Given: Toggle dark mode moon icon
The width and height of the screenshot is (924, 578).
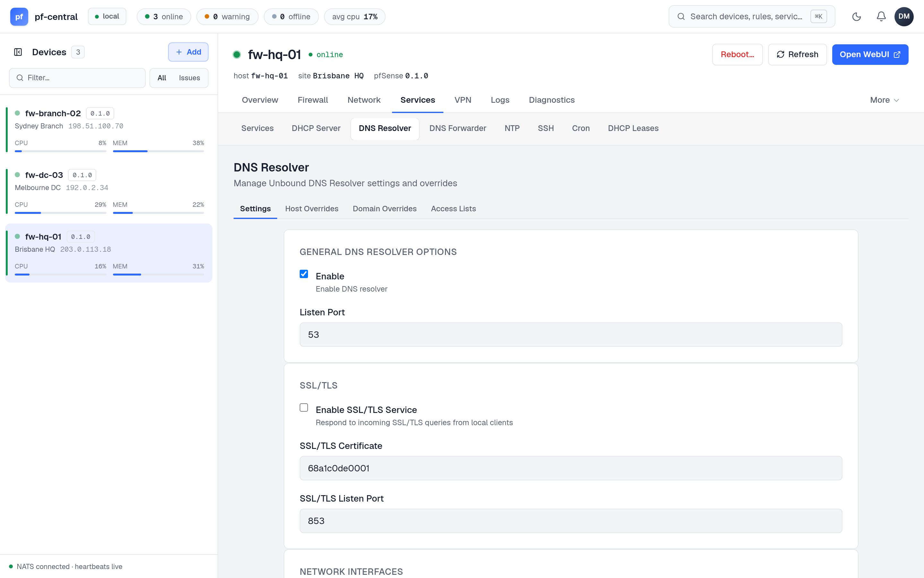Looking at the screenshot, I should pos(856,16).
